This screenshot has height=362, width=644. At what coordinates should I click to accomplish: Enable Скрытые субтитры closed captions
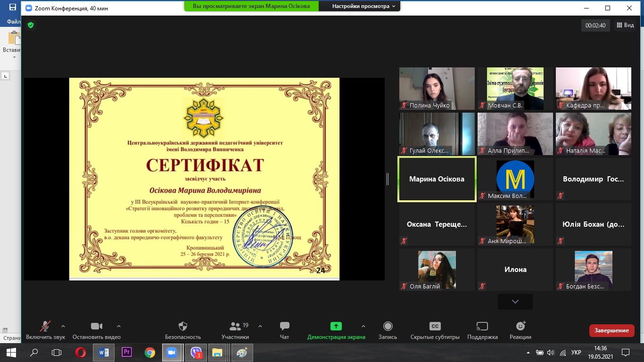tap(435, 327)
